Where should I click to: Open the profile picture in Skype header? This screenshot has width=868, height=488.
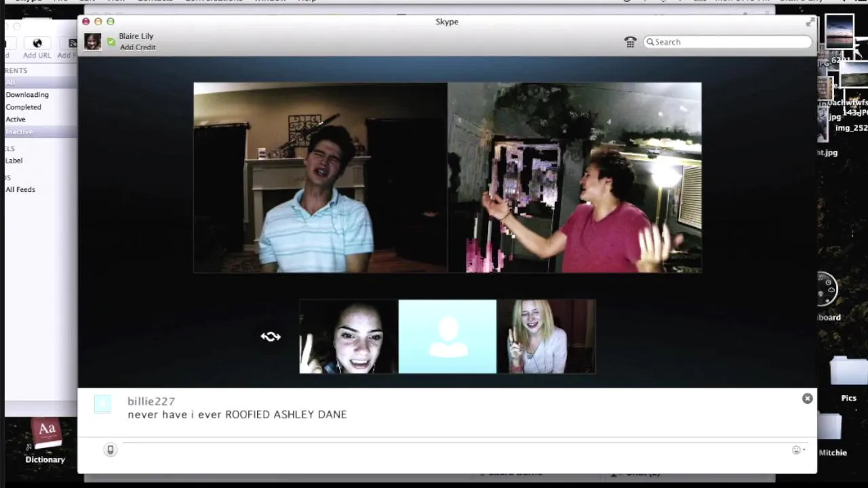93,41
